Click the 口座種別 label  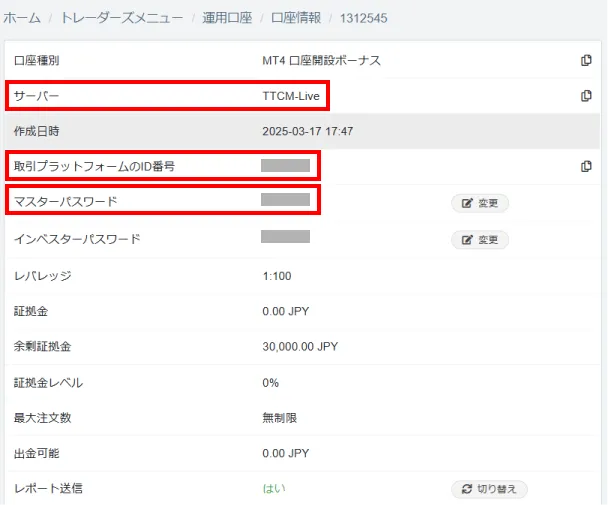pyautogui.click(x=36, y=61)
